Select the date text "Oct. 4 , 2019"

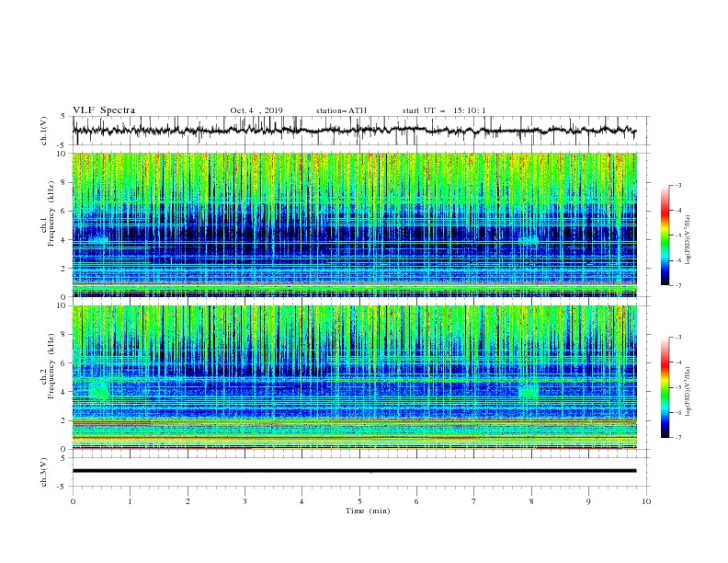[x=256, y=110]
